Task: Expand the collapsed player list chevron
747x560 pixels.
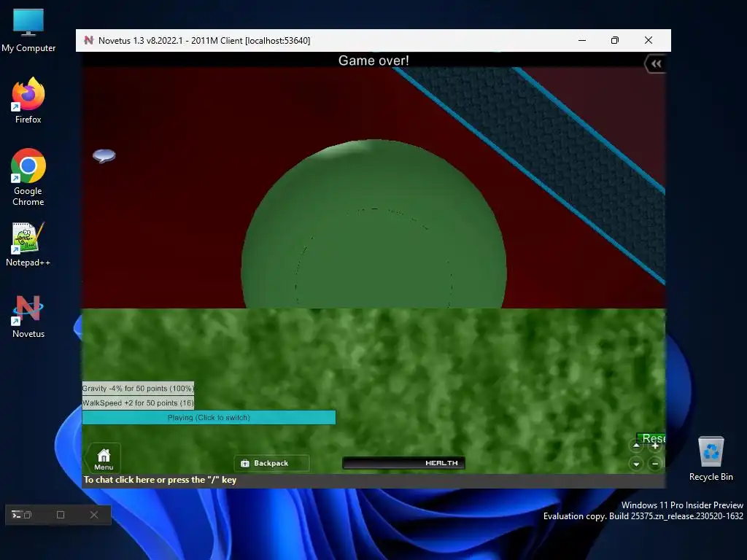Action: (656, 64)
